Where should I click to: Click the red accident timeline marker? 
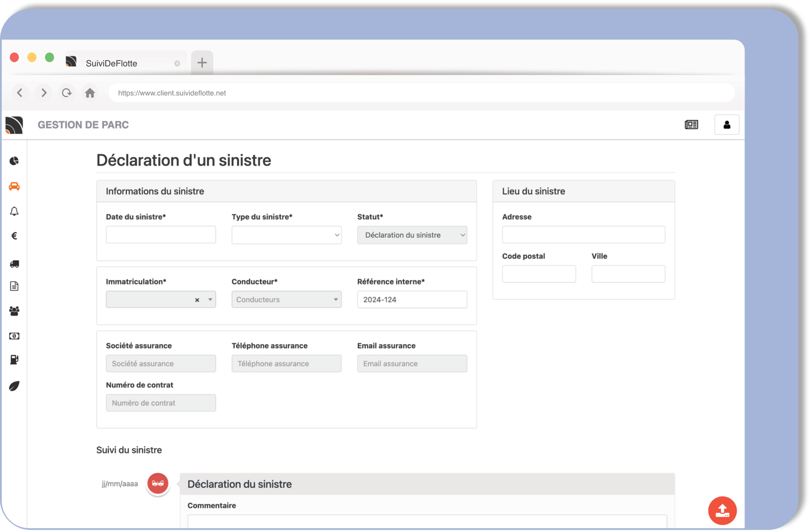158,483
